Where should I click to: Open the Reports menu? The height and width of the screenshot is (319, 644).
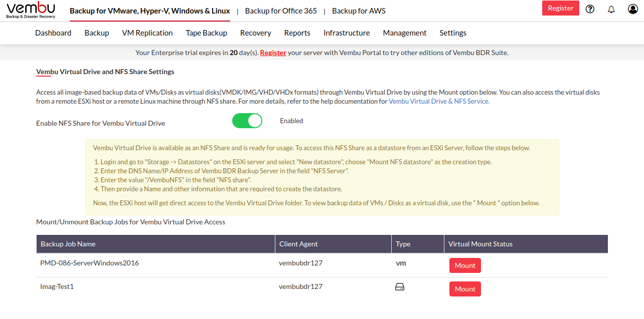(297, 33)
